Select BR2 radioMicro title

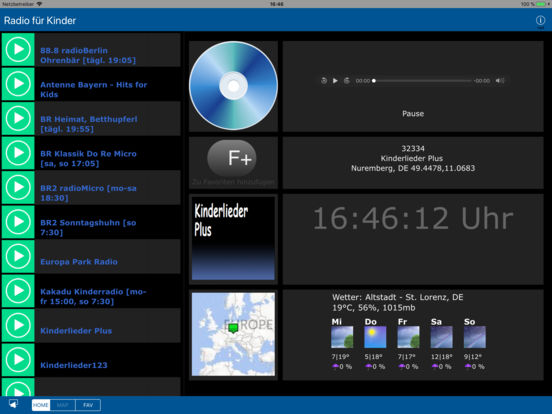pos(88,193)
